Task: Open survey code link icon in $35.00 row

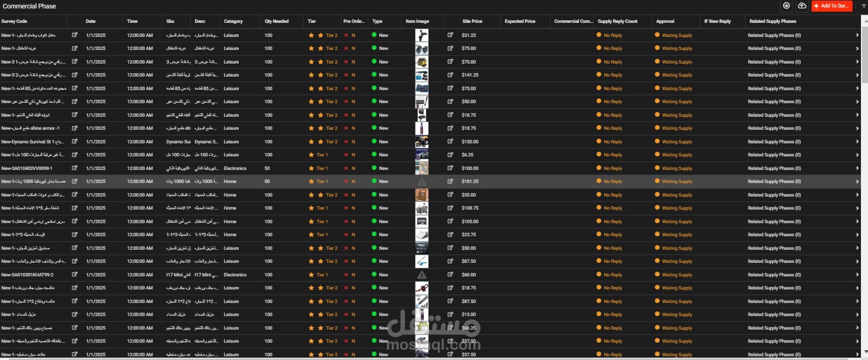Action: tap(75, 194)
